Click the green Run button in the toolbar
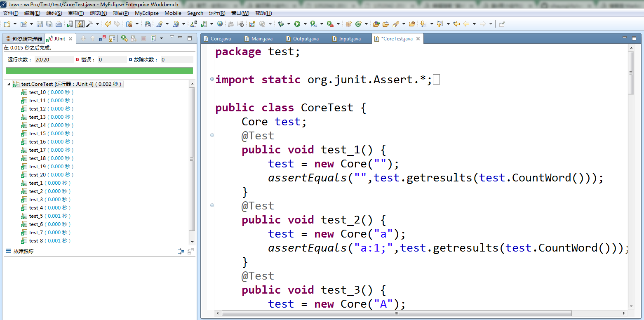The image size is (644, 320). point(297,24)
